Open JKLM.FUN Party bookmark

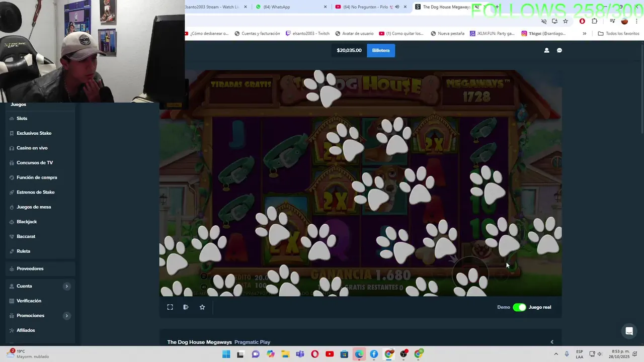[x=492, y=34]
